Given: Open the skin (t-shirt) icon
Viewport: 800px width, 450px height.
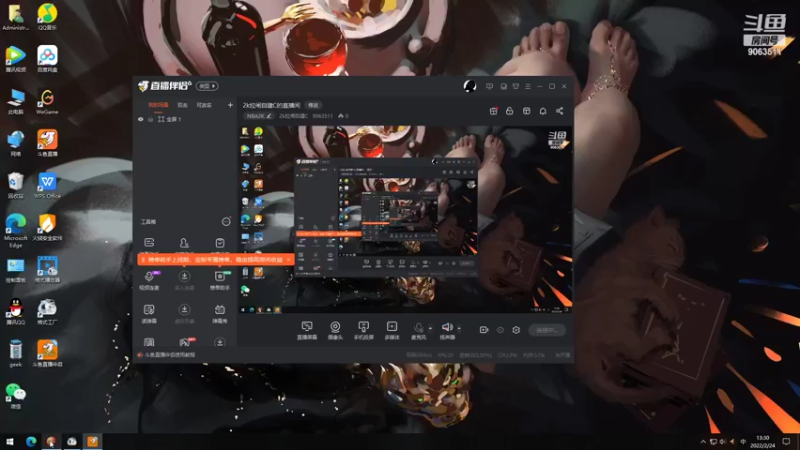Looking at the screenshot, I should click(x=516, y=86).
